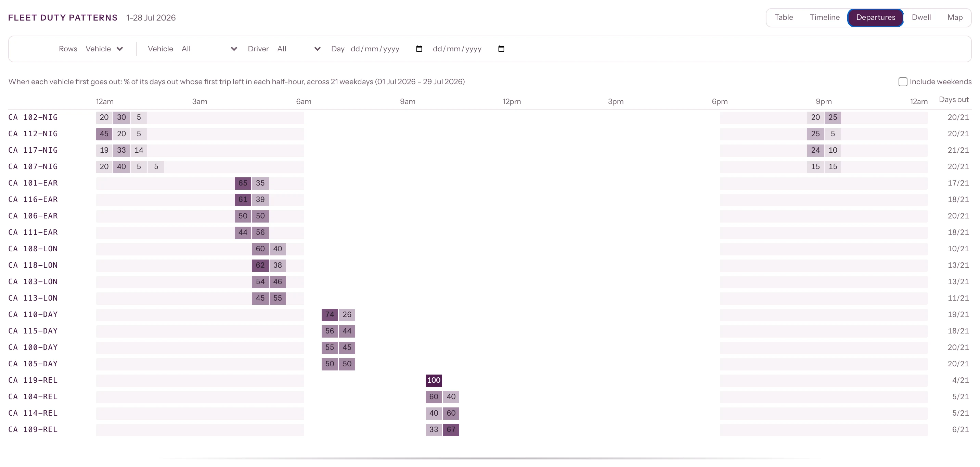Image resolution: width=980 pixels, height=467 pixels.
Task: Focus the first Day date input field
Action: tap(387, 49)
